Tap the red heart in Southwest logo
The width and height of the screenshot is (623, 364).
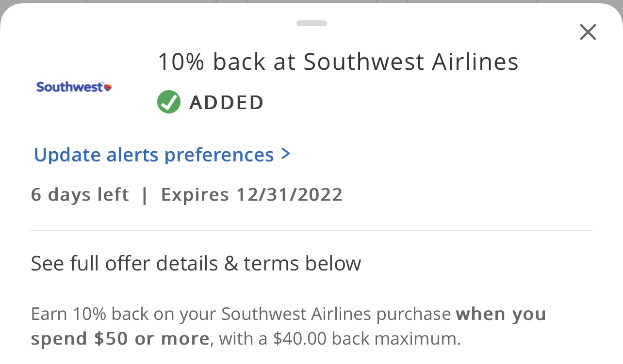108,88
